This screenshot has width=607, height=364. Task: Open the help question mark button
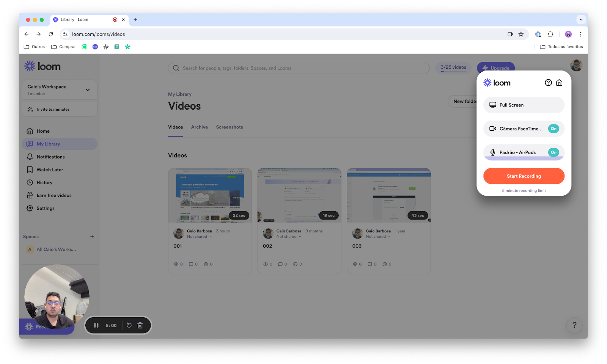(574, 325)
